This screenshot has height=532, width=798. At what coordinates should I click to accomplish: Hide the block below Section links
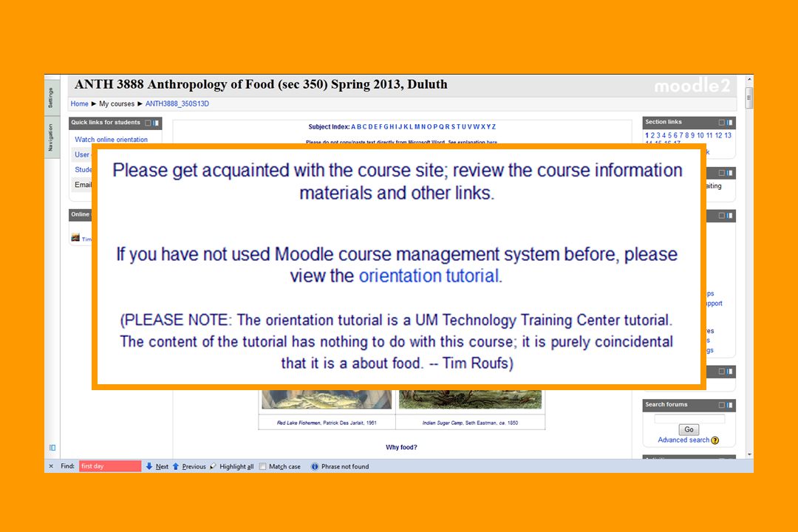pos(721,173)
